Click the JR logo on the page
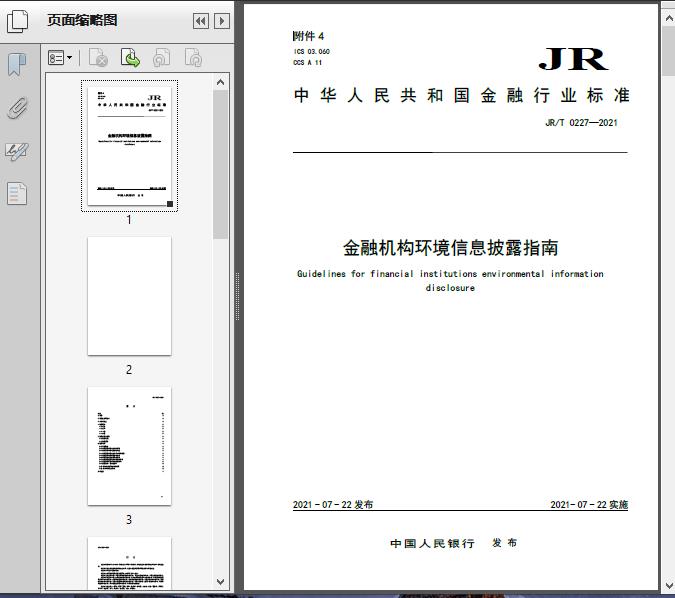This screenshot has width=675, height=598. click(573, 59)
